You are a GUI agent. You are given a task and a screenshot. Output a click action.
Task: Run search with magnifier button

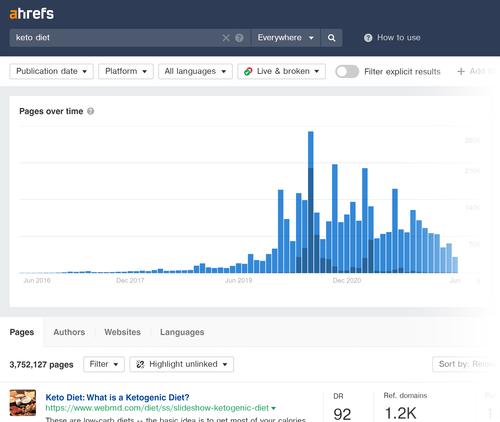(x=331, y=38)
